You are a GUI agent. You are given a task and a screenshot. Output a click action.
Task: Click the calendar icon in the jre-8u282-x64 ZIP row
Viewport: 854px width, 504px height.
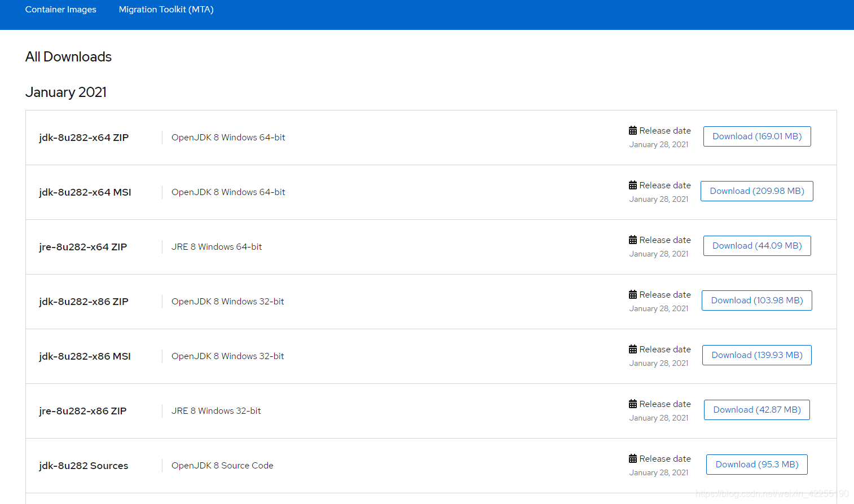click(632, 240)
